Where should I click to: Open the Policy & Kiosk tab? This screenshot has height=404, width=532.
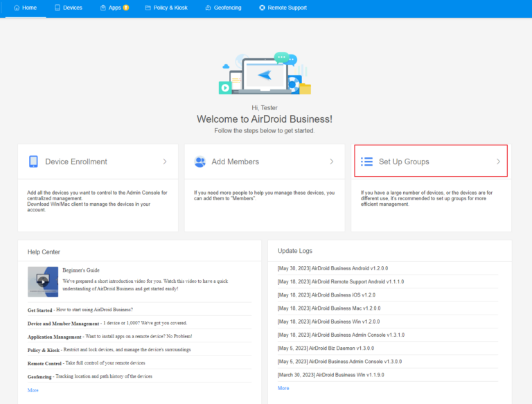click(x=166, y=8)
